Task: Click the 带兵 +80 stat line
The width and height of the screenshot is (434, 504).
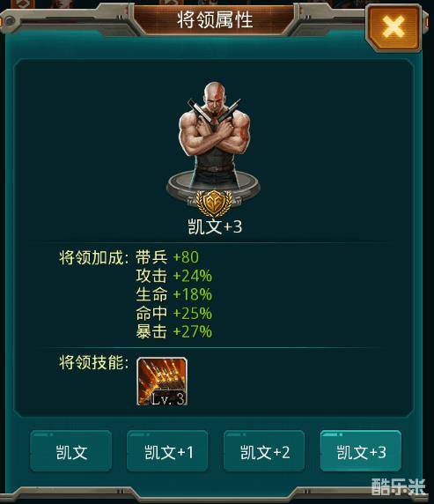Action: click(x=167, y=257)
